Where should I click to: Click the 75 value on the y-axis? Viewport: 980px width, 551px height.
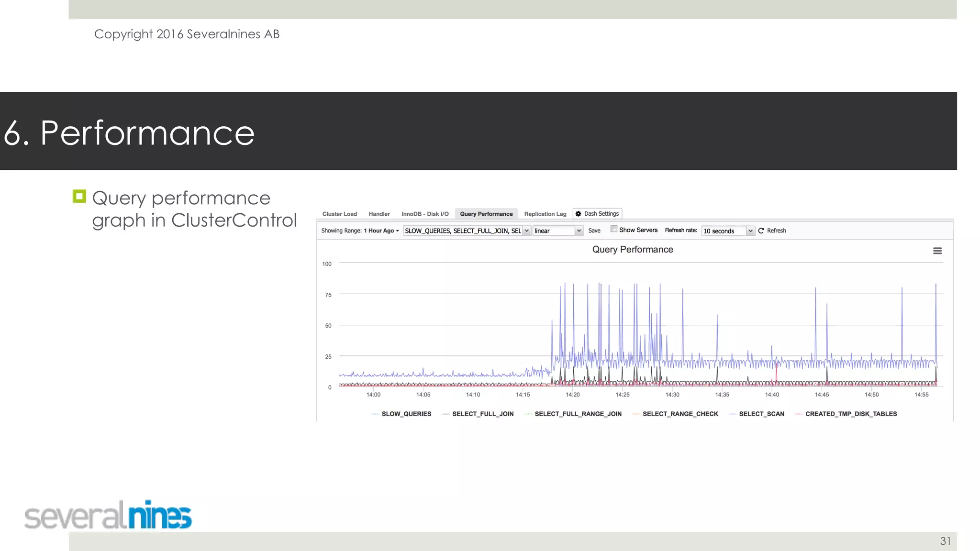[x=328, y=295]
